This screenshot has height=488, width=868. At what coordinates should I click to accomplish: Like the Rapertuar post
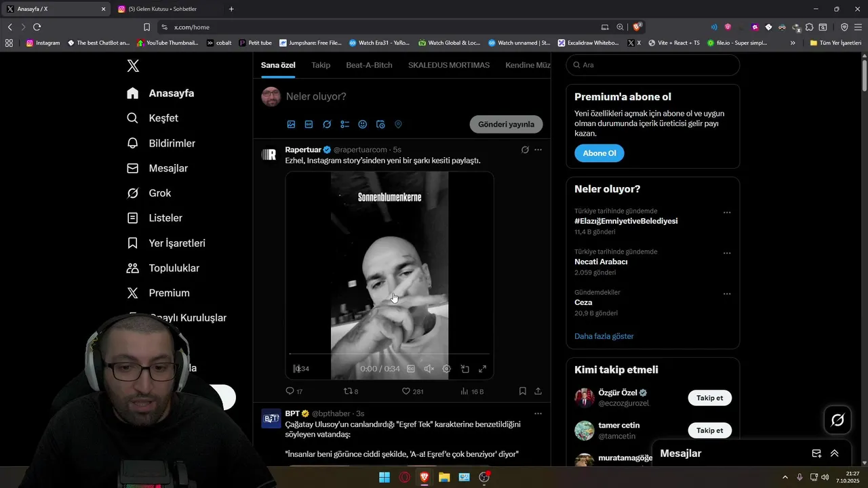click(x=412, y=391)
